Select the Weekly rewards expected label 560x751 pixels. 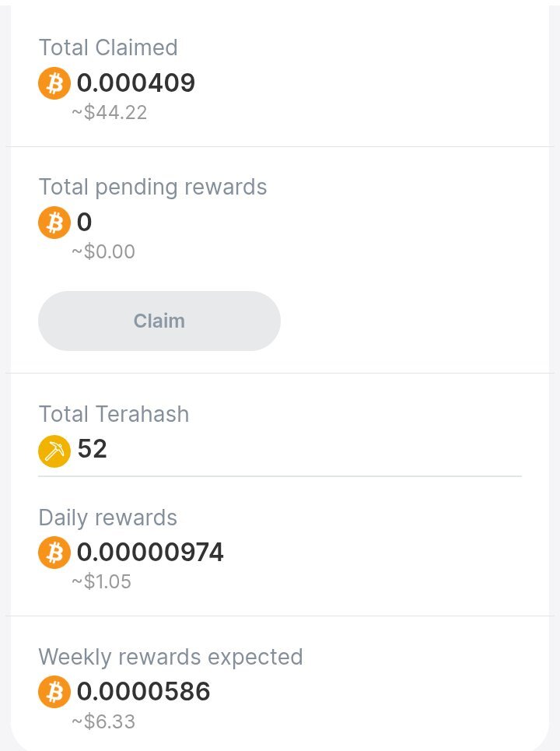(170, 657)
